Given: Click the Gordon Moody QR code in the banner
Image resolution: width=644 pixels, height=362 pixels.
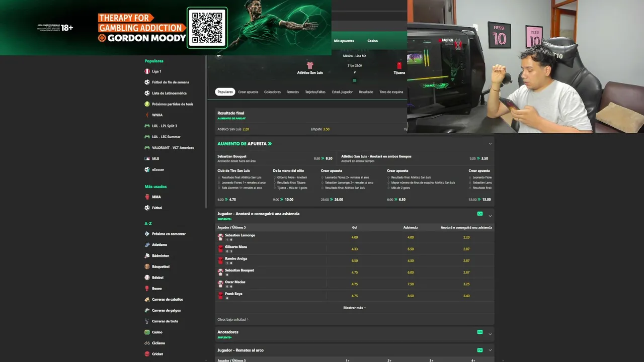Looking at the screenshot, I should pos(207,28).
